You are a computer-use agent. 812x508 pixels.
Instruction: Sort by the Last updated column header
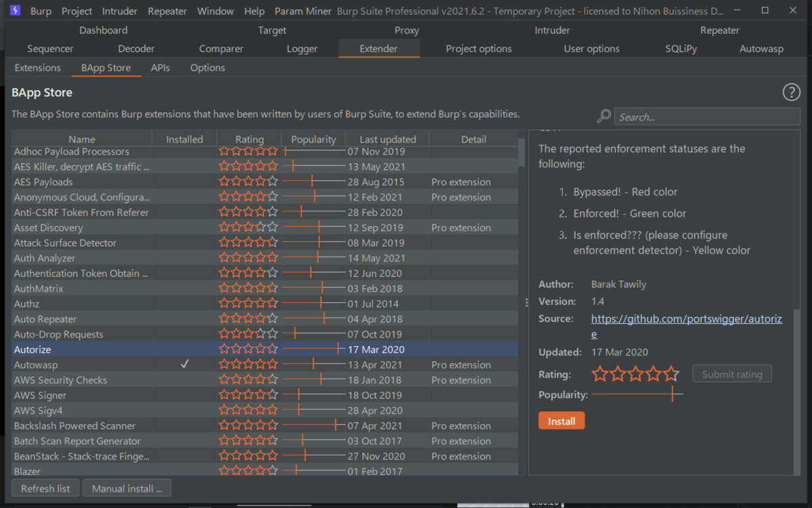pos(388,139)
